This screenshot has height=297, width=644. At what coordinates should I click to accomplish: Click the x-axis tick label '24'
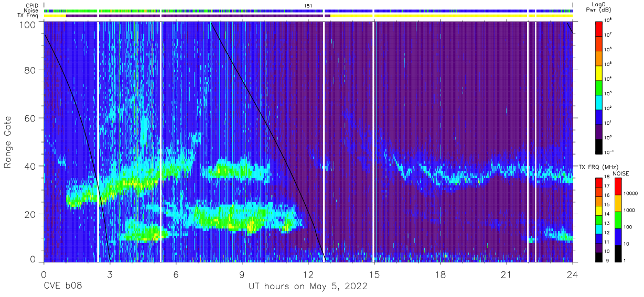[x=572, y=274]
